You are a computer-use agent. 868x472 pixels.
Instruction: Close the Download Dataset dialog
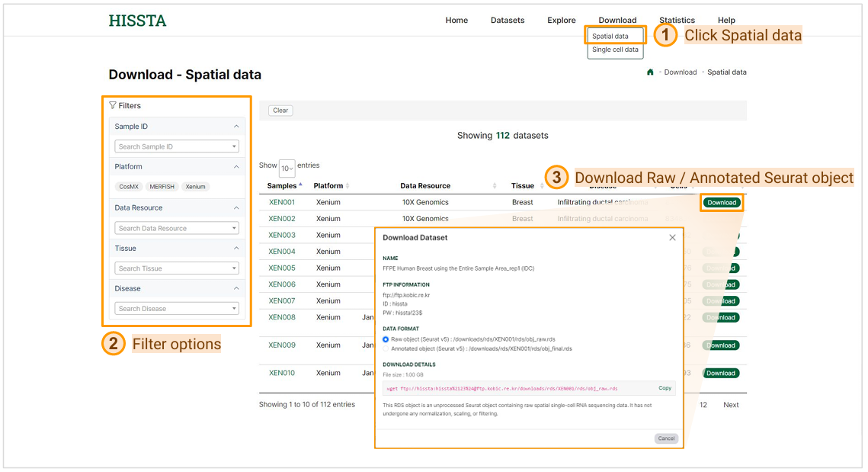672,238
